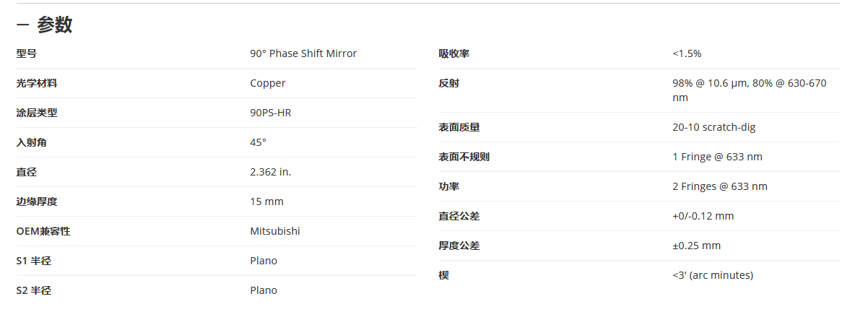Select the 直径公差 +0/-0.12 mm value
868x312 pixels.
pyautogui.click(x=703, y=216)
